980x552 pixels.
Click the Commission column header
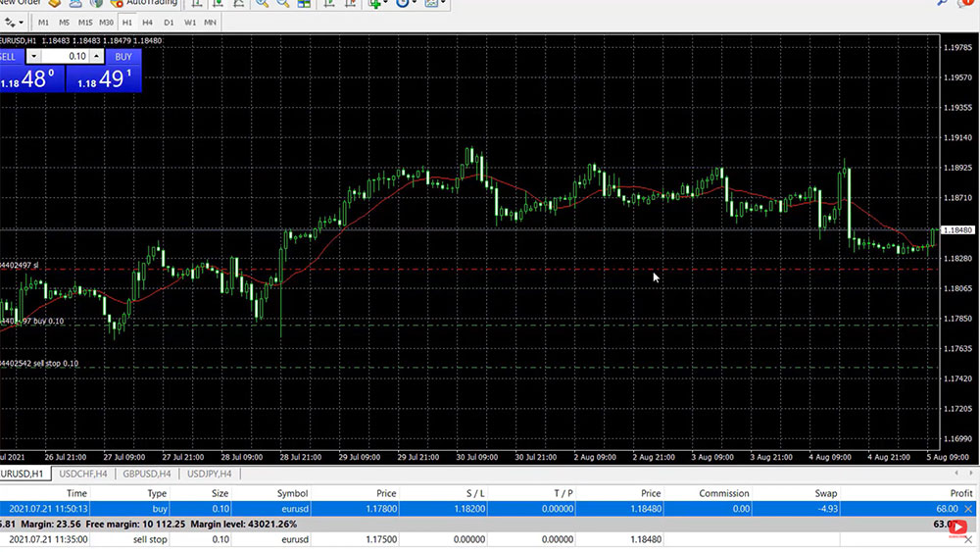(724, 493)
